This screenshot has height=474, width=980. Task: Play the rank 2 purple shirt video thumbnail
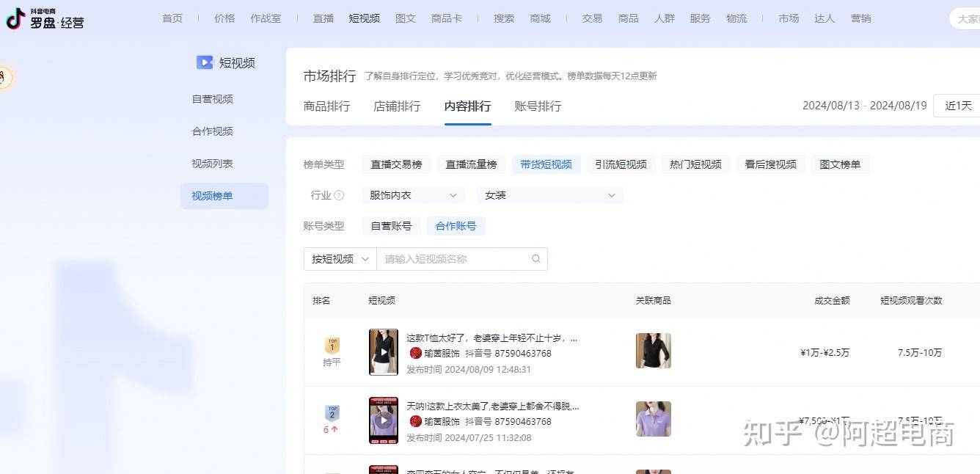pos(383,420)
